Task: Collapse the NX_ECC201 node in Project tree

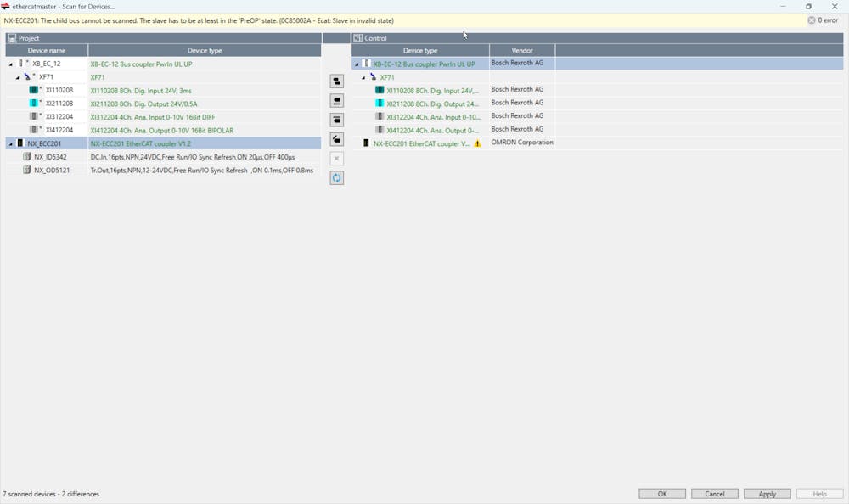Action: (x=11, y=144)
